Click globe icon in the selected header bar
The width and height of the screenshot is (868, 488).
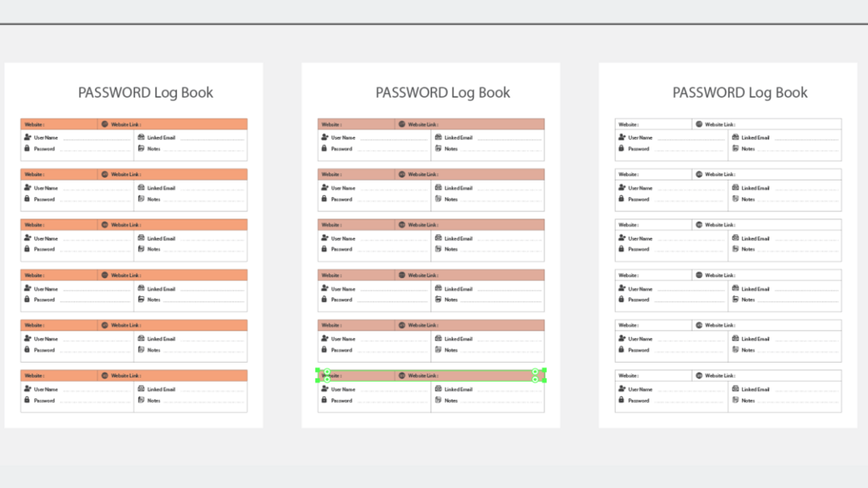point(402,375)
